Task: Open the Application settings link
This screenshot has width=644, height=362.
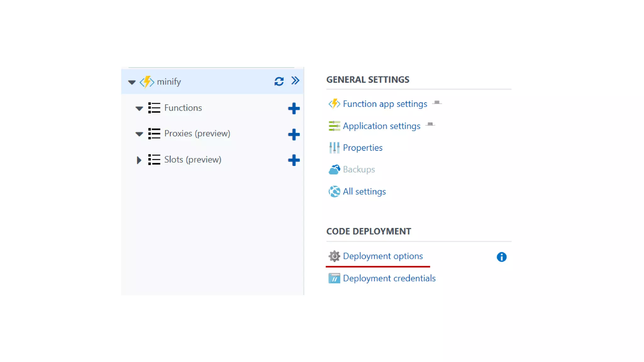Action: click(381, 126)
